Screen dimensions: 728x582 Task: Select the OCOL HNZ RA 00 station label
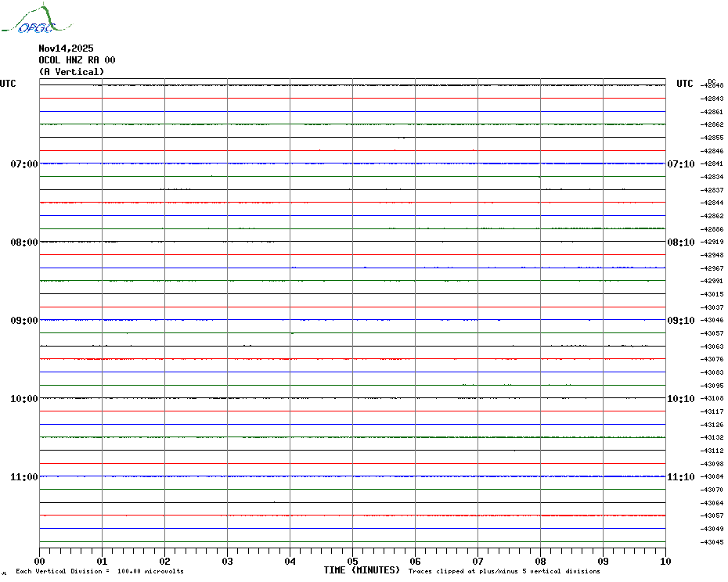(77, 60)
